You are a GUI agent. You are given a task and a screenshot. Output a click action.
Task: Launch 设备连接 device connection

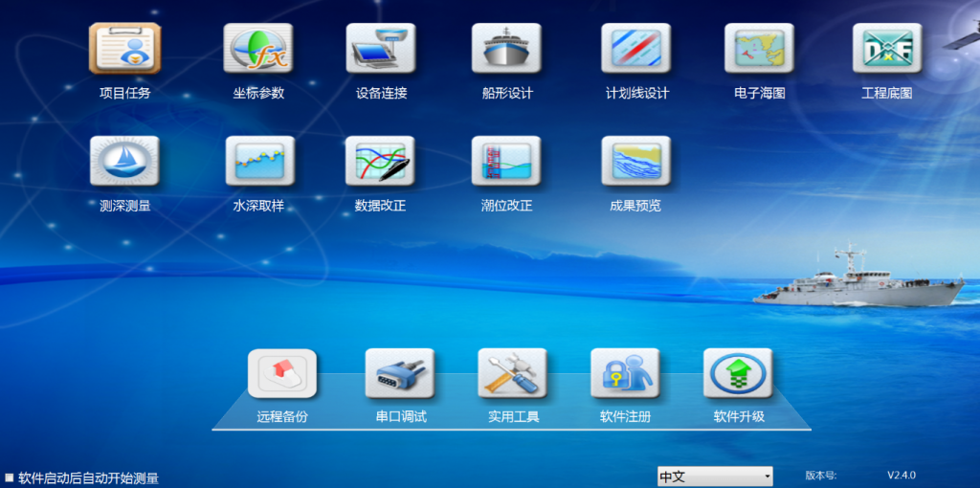[381, 49]
